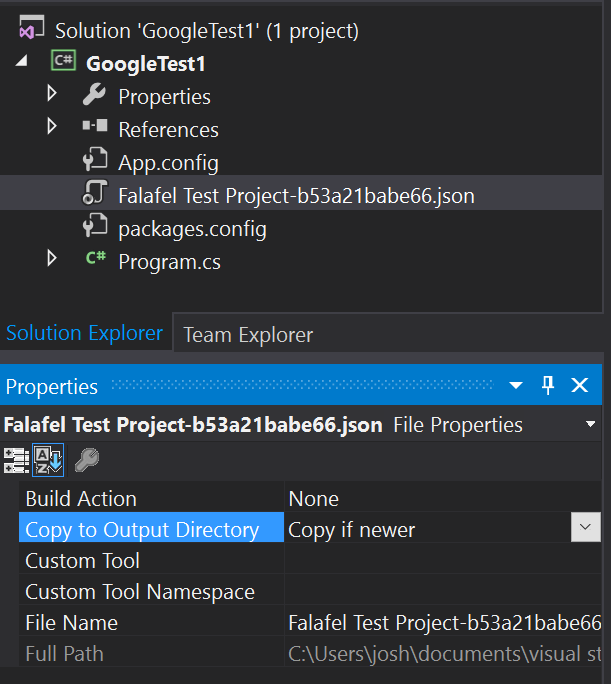611x684 pixels.
Task: Select Falafel Test Project-b53a21babe66.json file in tree
Action: pyautogui.click(x=296, y=196)
